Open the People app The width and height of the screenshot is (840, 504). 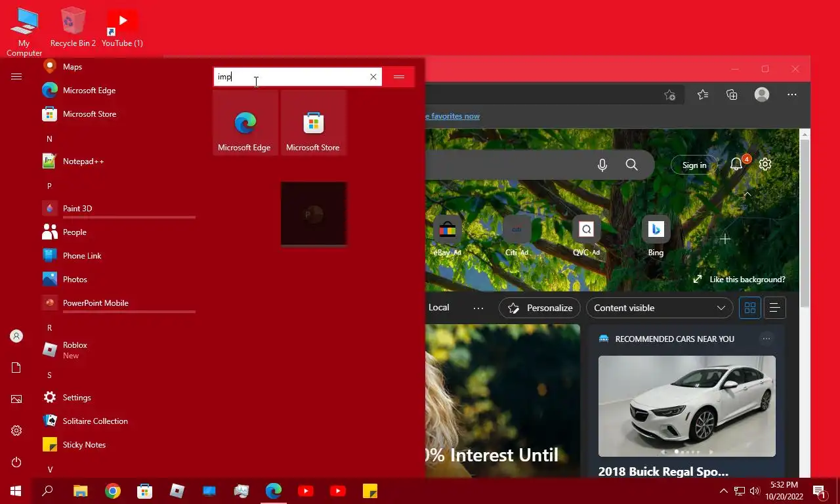pos(118,232)
